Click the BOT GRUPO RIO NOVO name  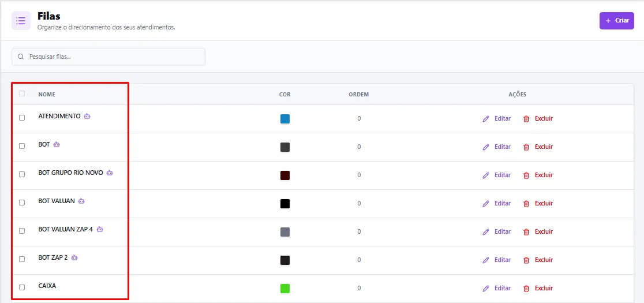pos(70,173)
